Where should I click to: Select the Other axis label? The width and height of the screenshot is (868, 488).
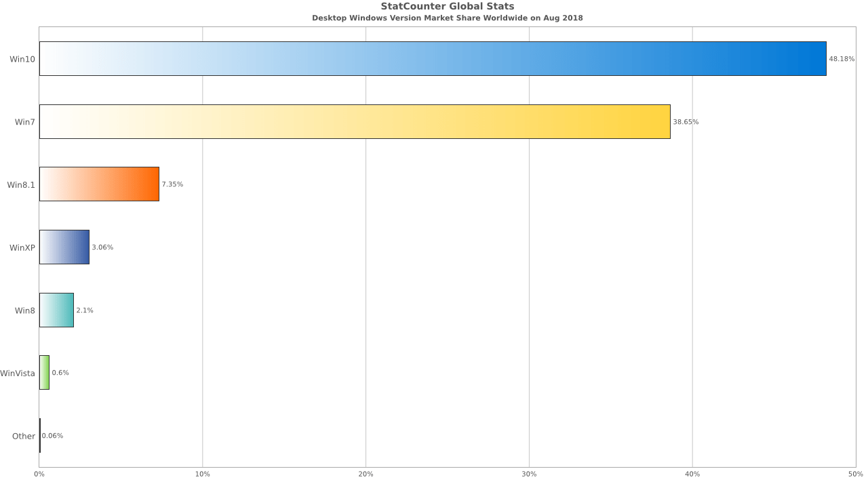[24, 436]
